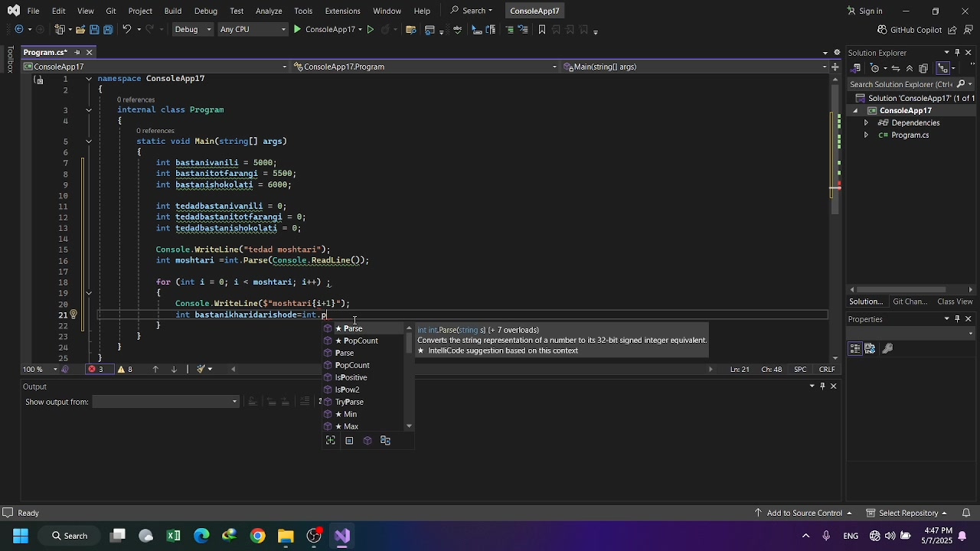Switch to the Git Changes tab

pyautogui.click(x=910, y=302)
